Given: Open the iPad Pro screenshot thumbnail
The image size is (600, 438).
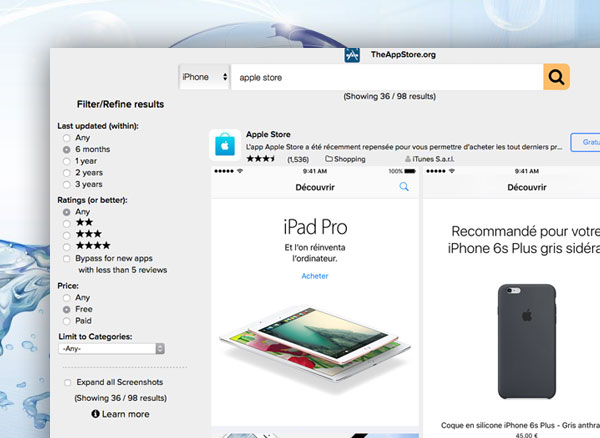Looking at the screenshot, I should pyautogui.click(x=315, y=296).
